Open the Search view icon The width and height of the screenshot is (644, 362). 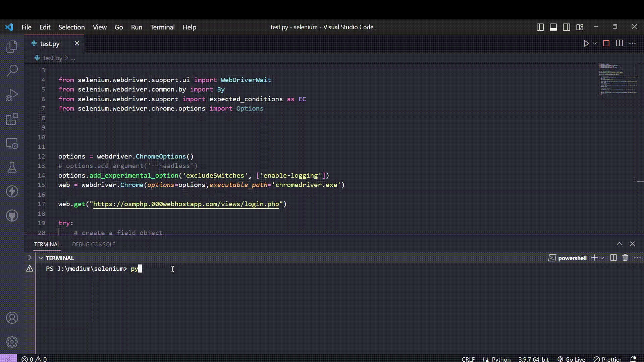click(12, 70)
